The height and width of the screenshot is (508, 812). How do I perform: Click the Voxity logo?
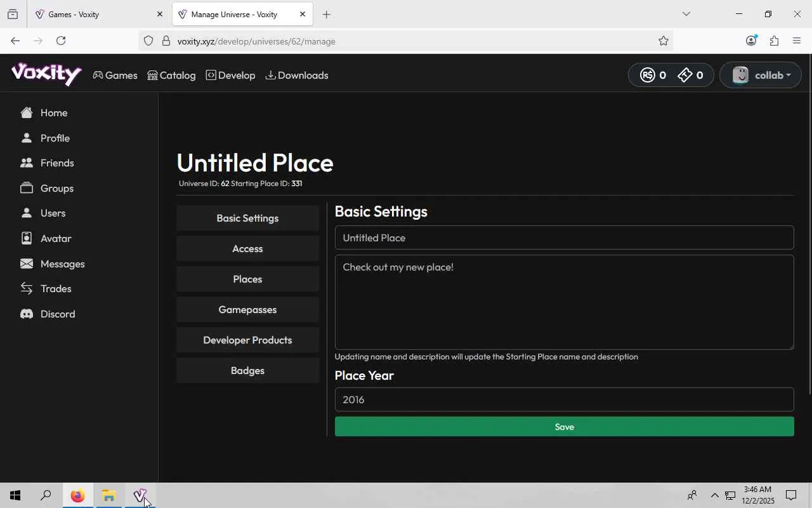click(46, 74)
